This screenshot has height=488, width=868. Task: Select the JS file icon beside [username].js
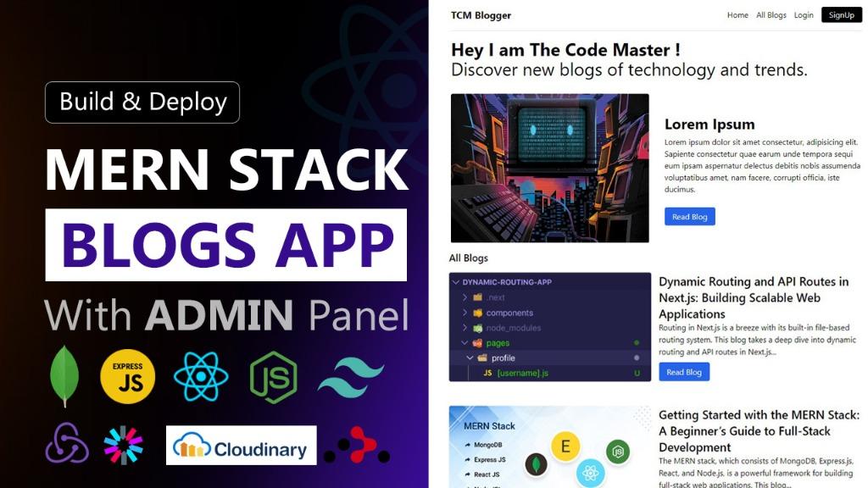[x=484, y=371]
